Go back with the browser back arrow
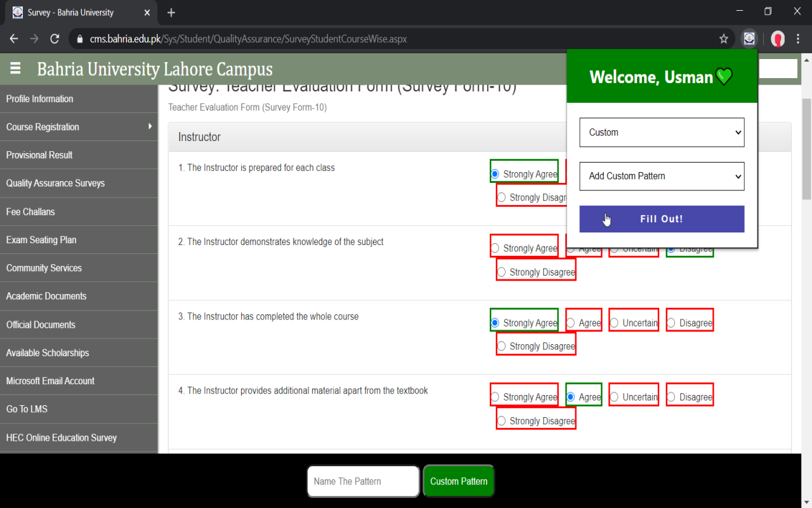 [14, 39]
